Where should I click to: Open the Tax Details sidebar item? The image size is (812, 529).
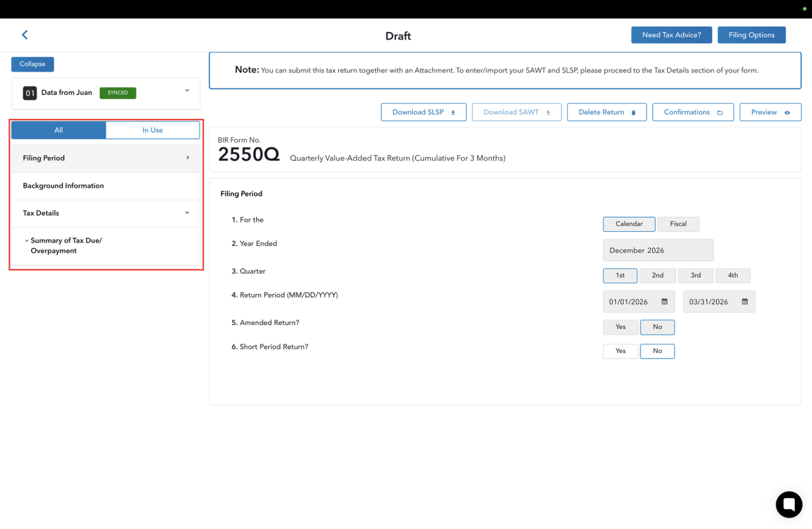[x=106, y=213]
